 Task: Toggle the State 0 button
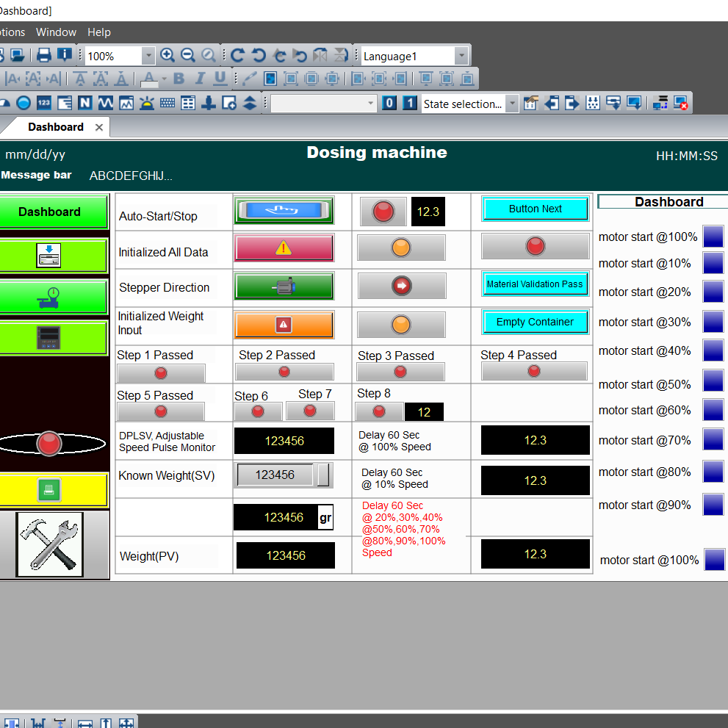tap(389, 103)
